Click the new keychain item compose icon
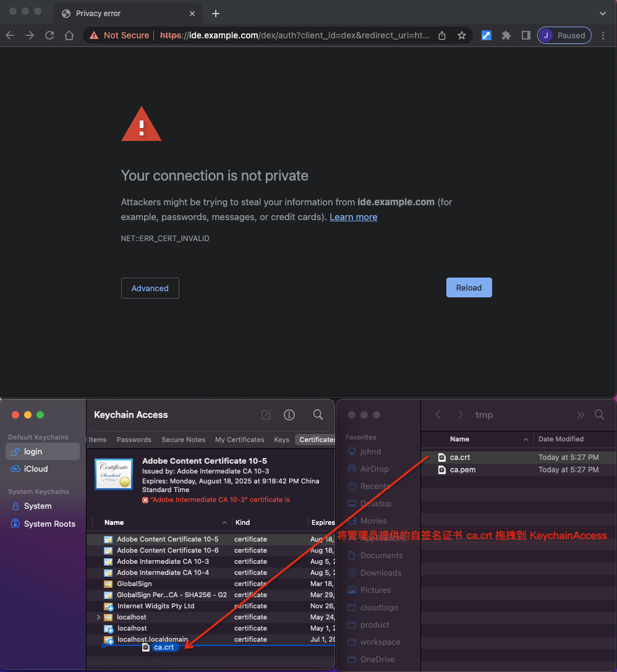 point(266,415)
